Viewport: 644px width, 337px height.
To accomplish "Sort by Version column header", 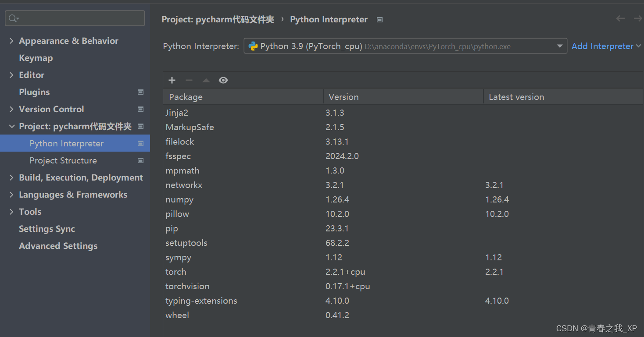I will click(403, 97).
